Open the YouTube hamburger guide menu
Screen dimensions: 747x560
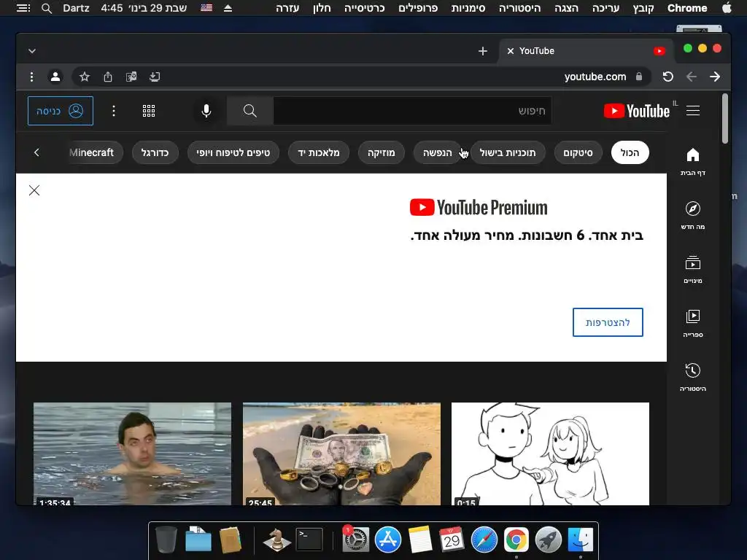pyautogui.click(x=693, y=111)
